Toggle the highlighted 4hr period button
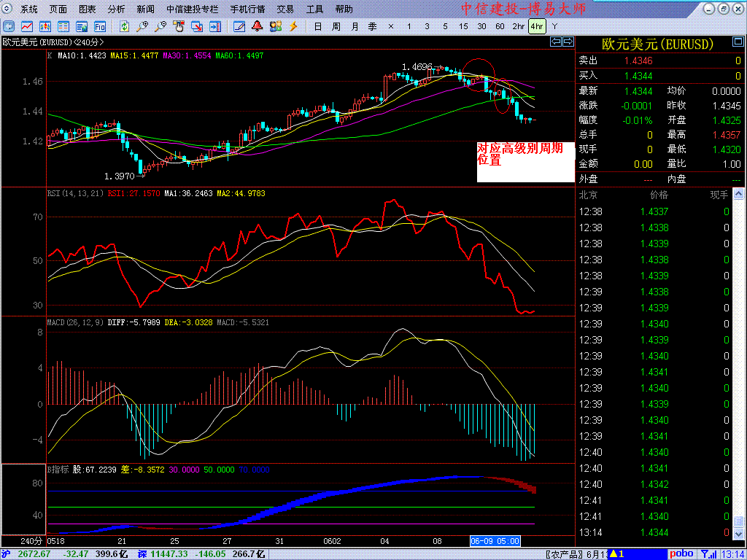The width and height of the screenshot is (747, 560). 537,26
